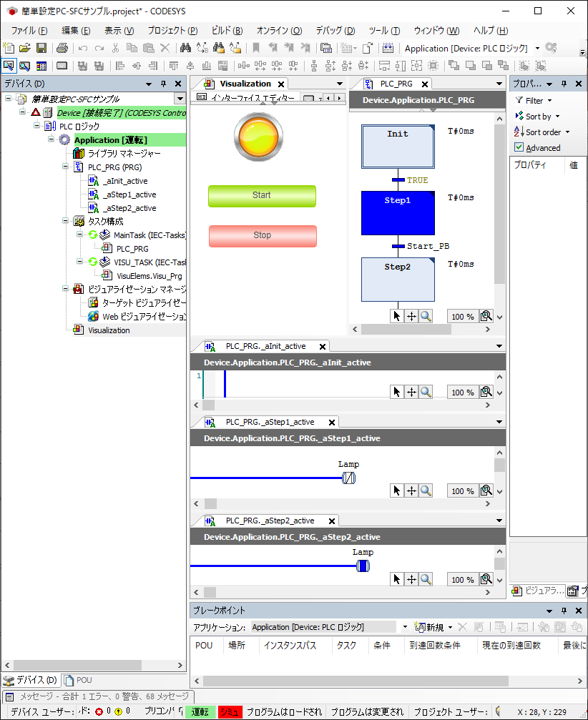Collapse the MainTask tree node

[79, 235]
